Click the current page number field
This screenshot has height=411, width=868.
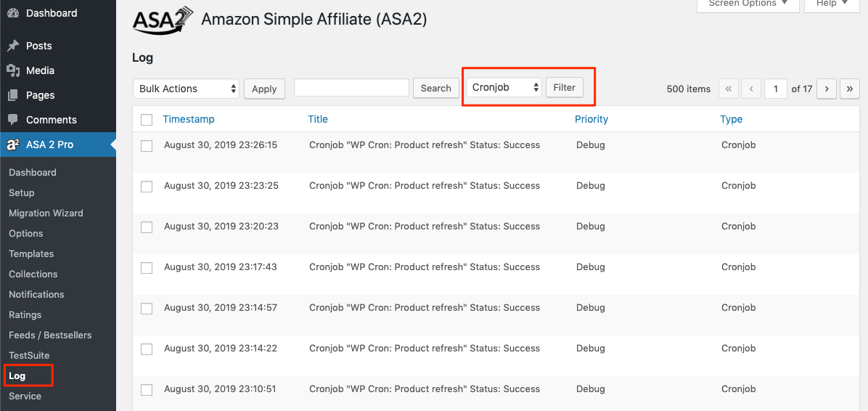coord(776,89)
